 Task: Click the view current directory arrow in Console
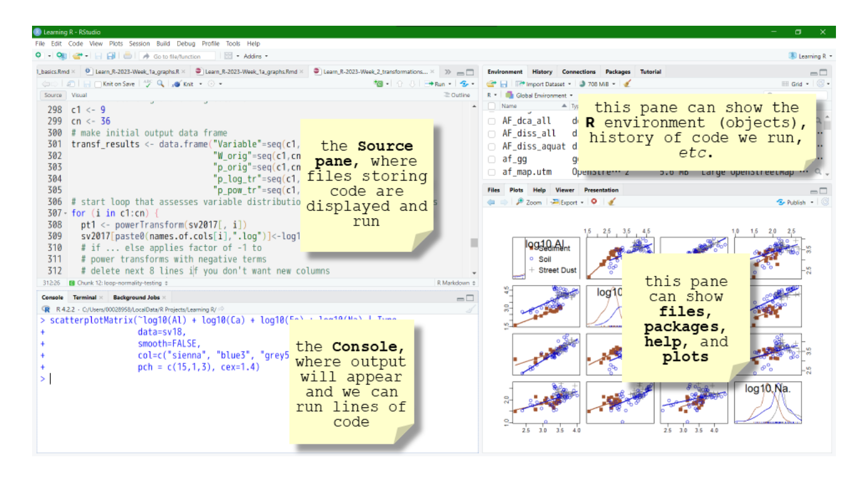click(x=220, y=309)
